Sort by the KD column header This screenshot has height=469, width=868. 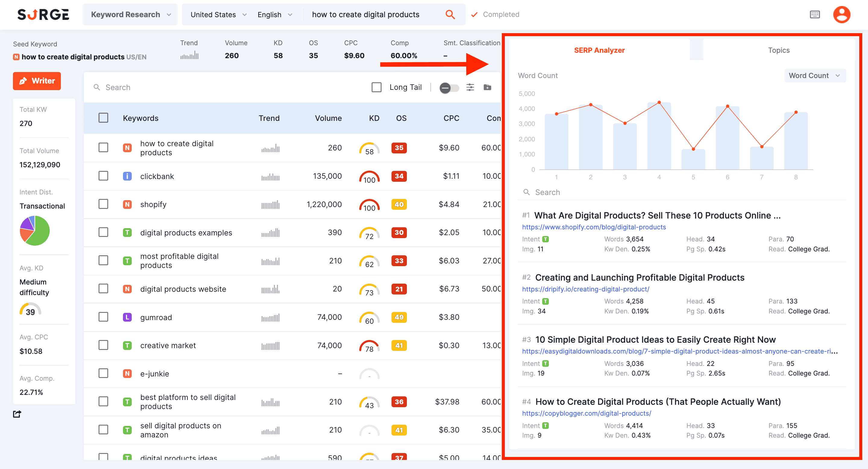[374, 118]
